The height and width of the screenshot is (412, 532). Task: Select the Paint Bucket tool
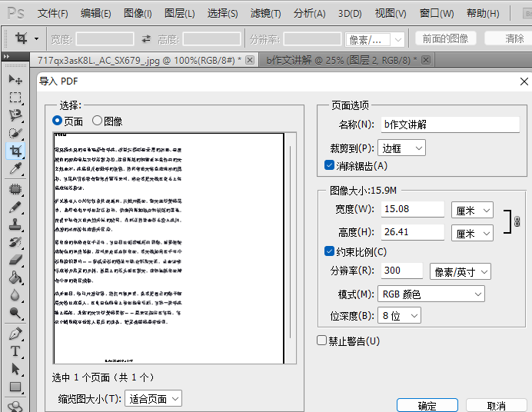coord(15,277)
